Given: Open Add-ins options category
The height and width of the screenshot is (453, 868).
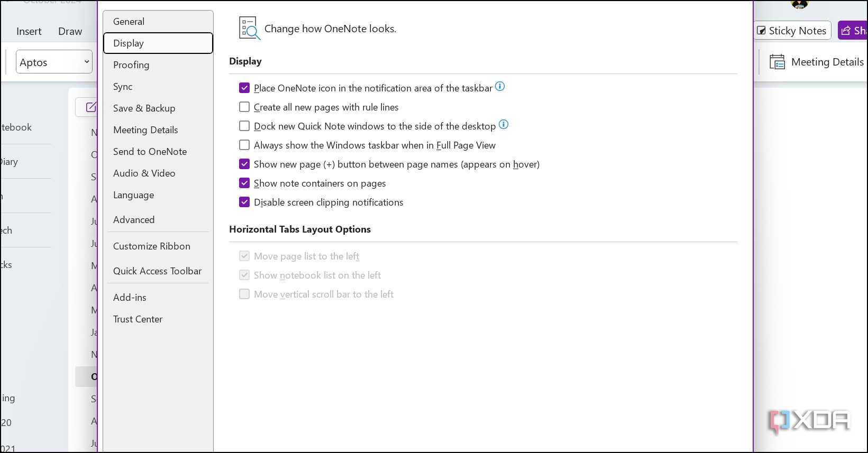Looking at the screenshot, I should [158, 298].
